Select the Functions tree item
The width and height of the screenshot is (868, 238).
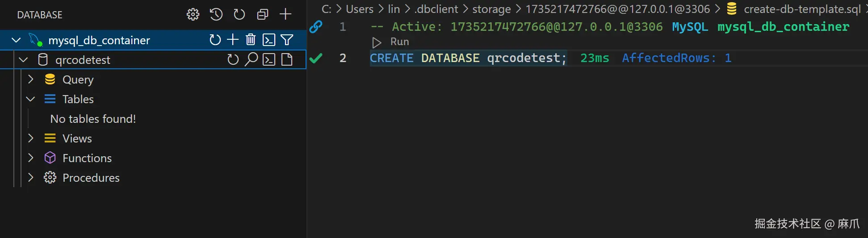[x=87, y=158]
